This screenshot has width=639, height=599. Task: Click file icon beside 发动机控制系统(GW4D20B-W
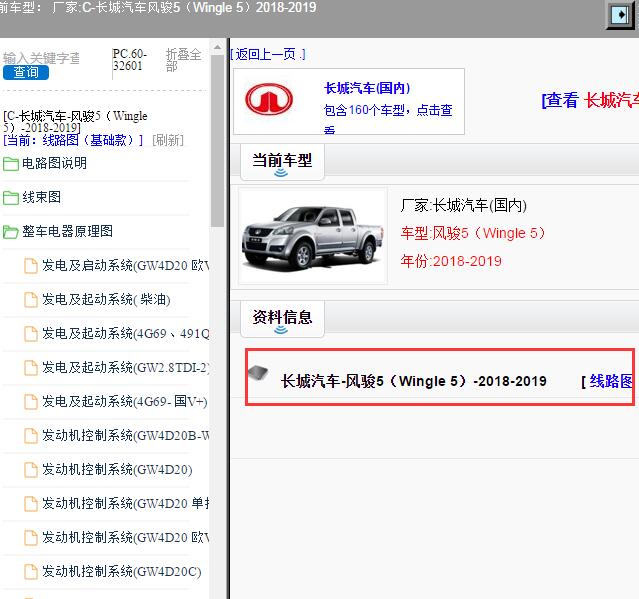point(31,436)
